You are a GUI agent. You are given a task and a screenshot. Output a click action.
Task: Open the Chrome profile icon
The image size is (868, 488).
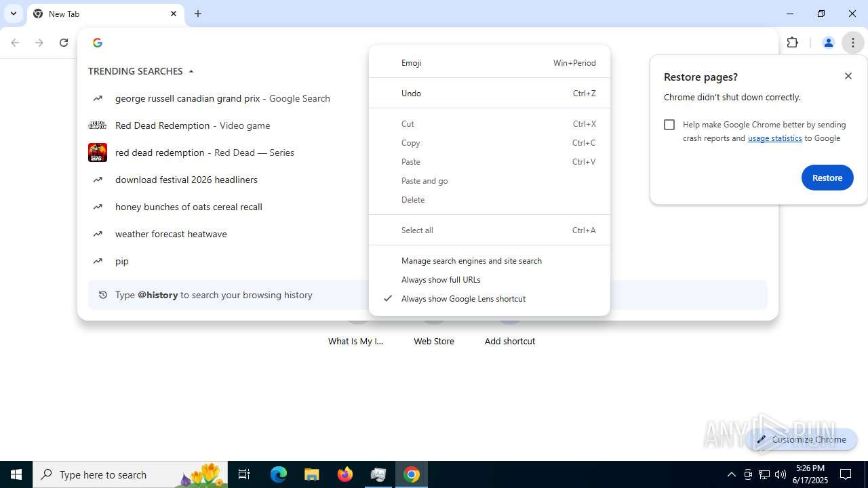pyautogui.click(x=828, y=43)
